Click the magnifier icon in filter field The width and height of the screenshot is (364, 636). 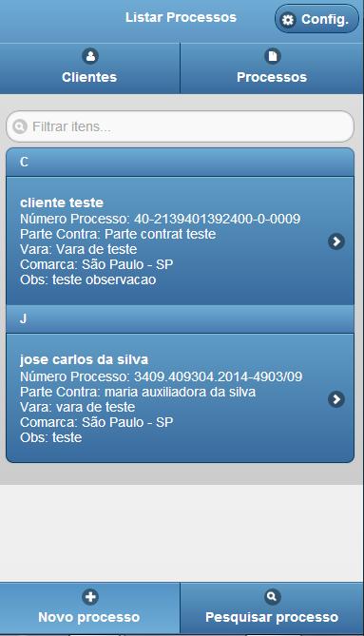[19, 126]
